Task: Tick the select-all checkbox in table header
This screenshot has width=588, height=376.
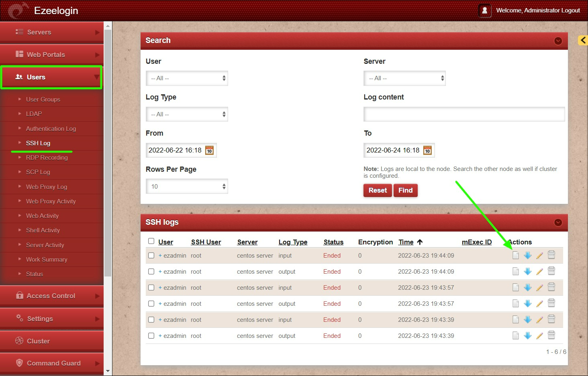Action: tap(151, 241)
